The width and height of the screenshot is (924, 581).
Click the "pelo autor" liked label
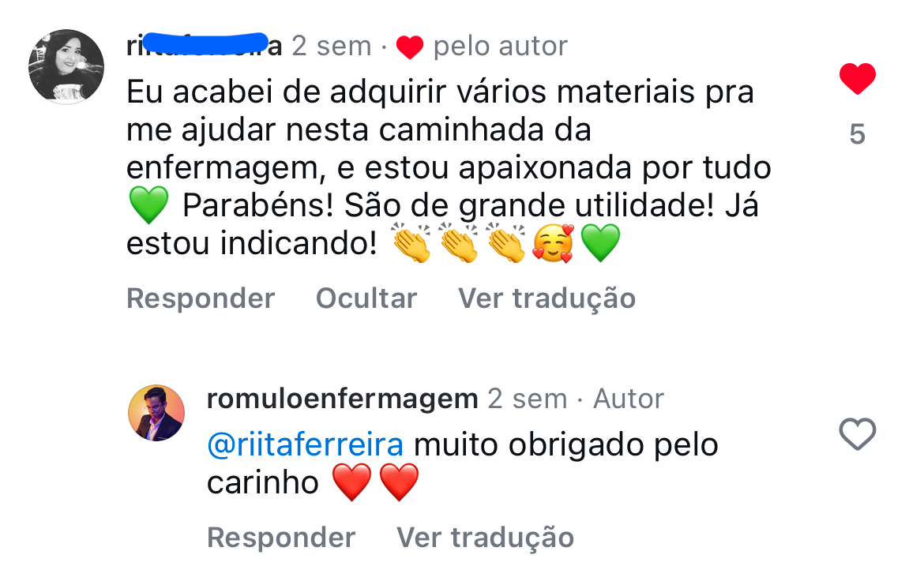(x=500, y=47)
